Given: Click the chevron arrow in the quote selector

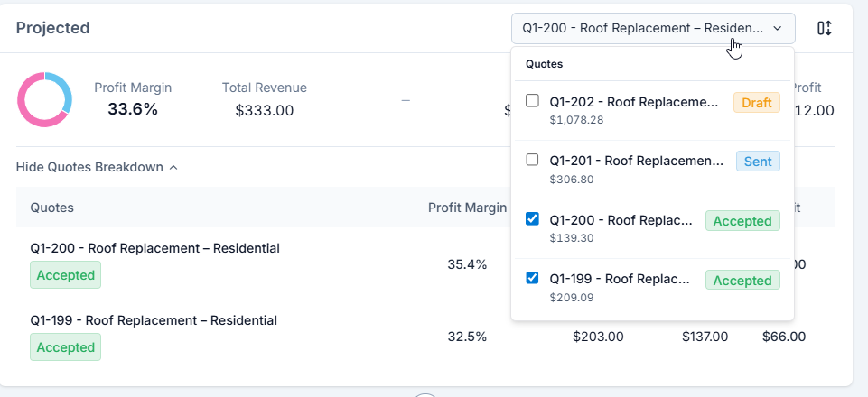Looking at the screenshot, I should (x=778, y=28).
